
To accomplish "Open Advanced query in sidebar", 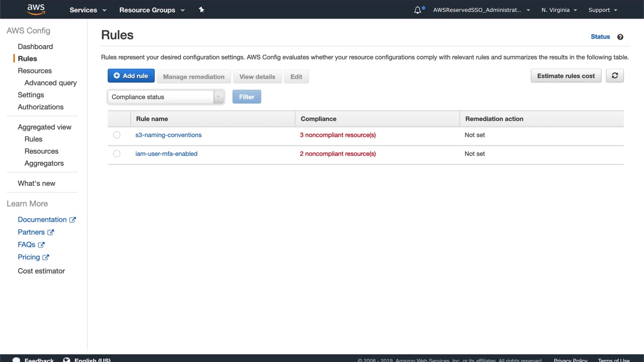I will coord(50,83).
